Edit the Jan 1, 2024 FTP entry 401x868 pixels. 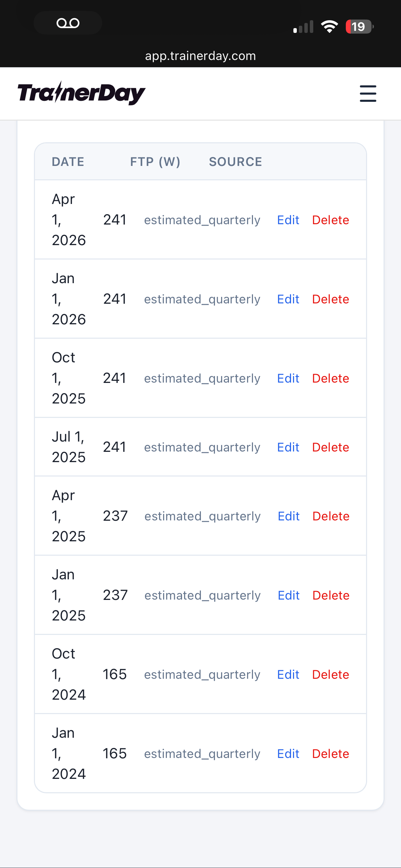pos(288,754)
